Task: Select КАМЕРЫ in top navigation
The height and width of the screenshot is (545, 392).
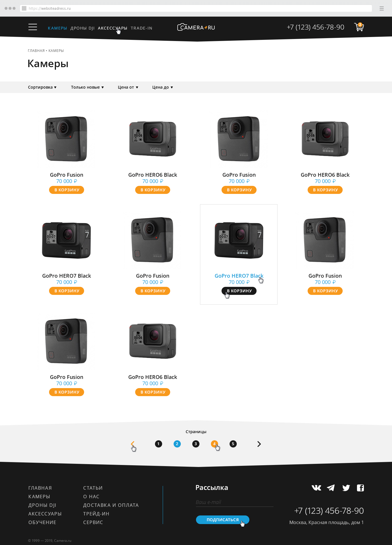Action: pyautogui.click(x=57, y=28)
